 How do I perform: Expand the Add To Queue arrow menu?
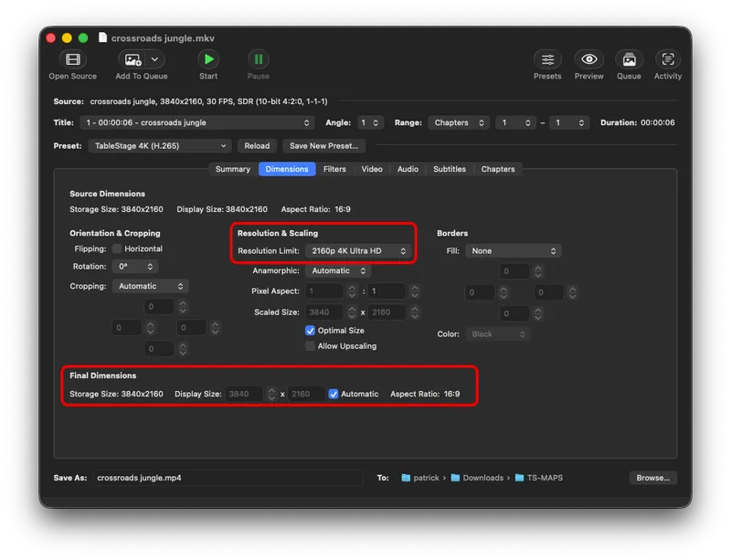pyautogui.click(x=154, y=59)
